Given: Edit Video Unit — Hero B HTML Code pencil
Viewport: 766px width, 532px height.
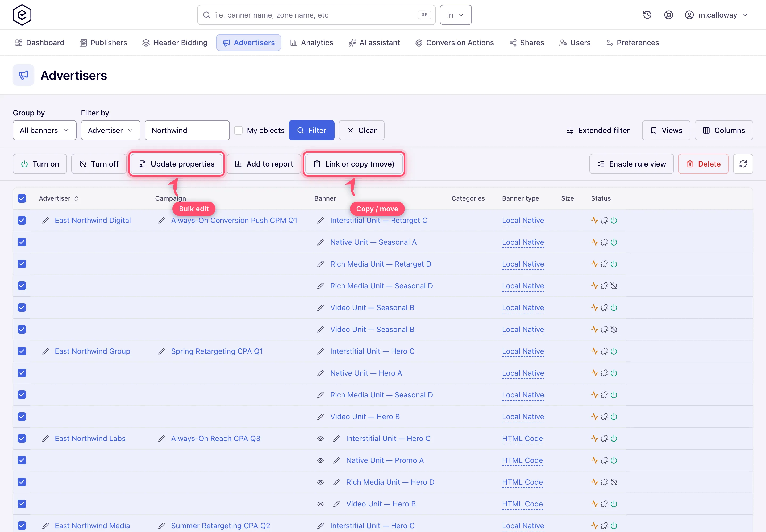Looking at the screenshot, I should [x=336, y=504].
